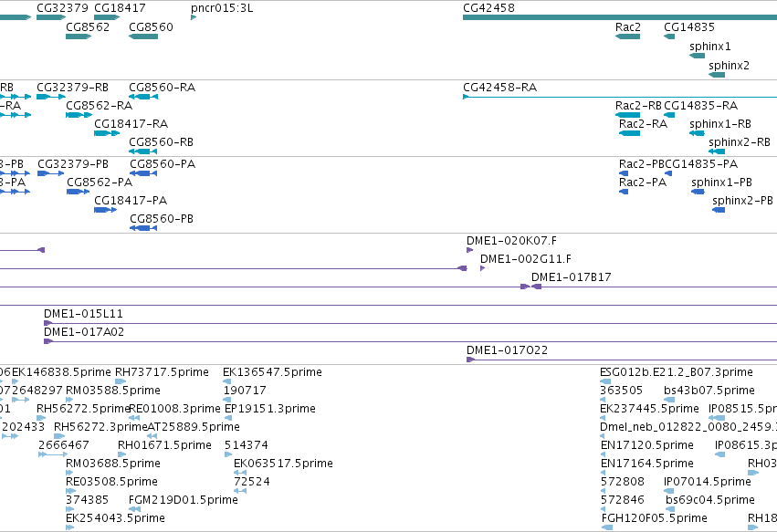This screenshot has height=532, width=777.
Task: Select the CG8562 gene arrow
Action: (79, 37)
